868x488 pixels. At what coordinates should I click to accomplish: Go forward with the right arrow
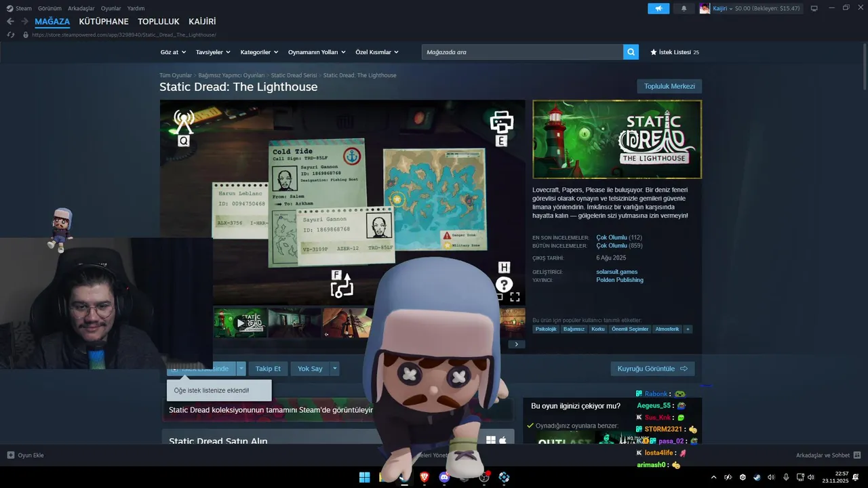(x=24, y=22)
